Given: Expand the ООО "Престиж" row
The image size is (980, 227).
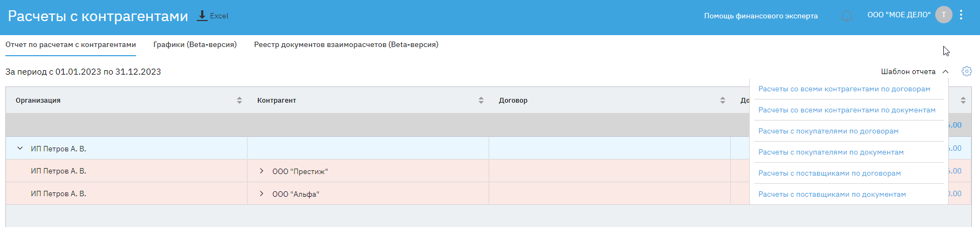Looking at the screenshot, I should (262, 171).
